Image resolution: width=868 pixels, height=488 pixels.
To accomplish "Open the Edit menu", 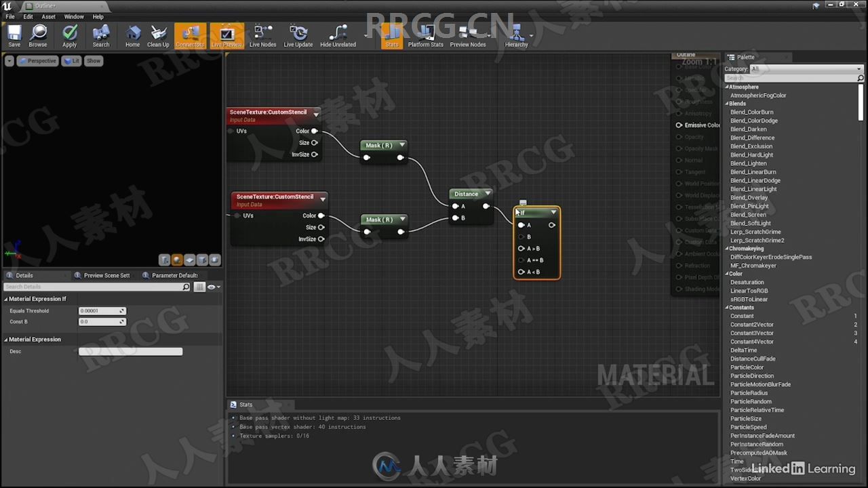I will tap(28, 16).
